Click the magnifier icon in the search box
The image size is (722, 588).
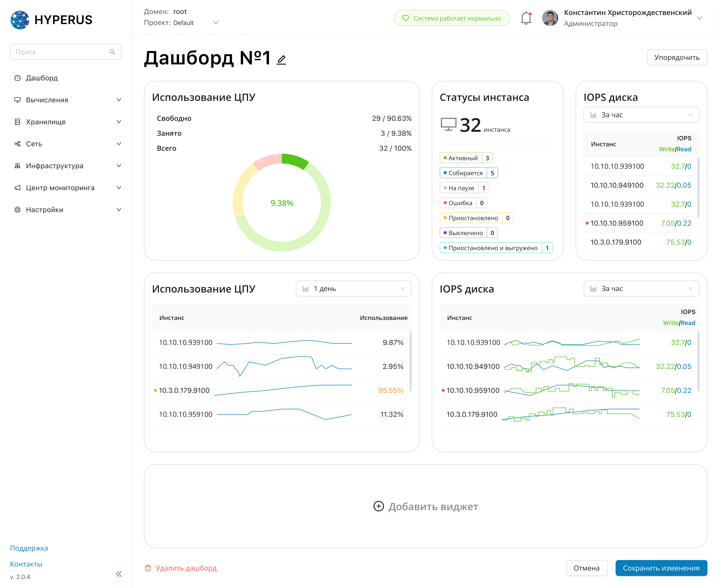tap(112, 52)
